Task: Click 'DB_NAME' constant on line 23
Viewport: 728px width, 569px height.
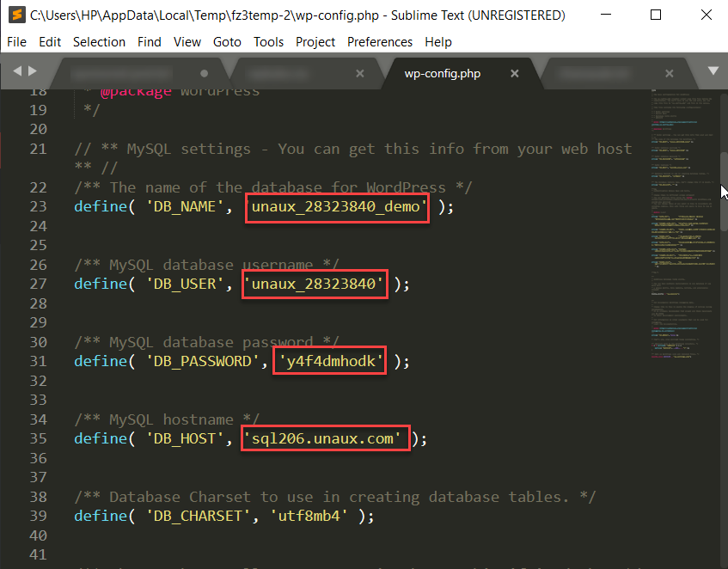Action: click(185, 206)
